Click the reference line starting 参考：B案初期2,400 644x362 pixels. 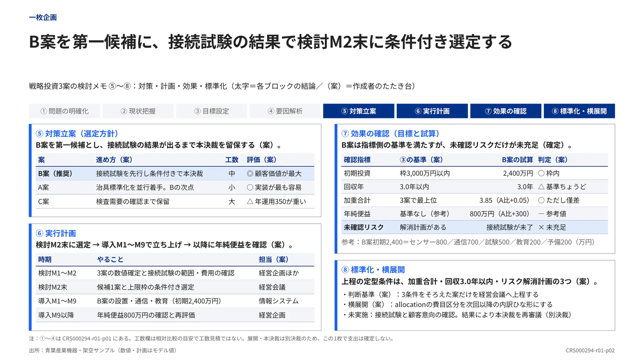(468, 242)
